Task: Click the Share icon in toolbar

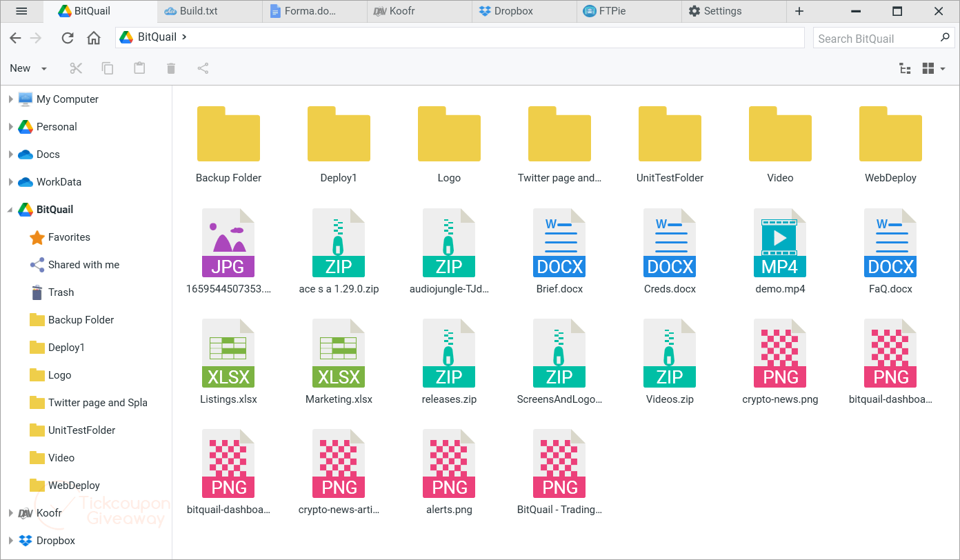Action: coord(203,68)
